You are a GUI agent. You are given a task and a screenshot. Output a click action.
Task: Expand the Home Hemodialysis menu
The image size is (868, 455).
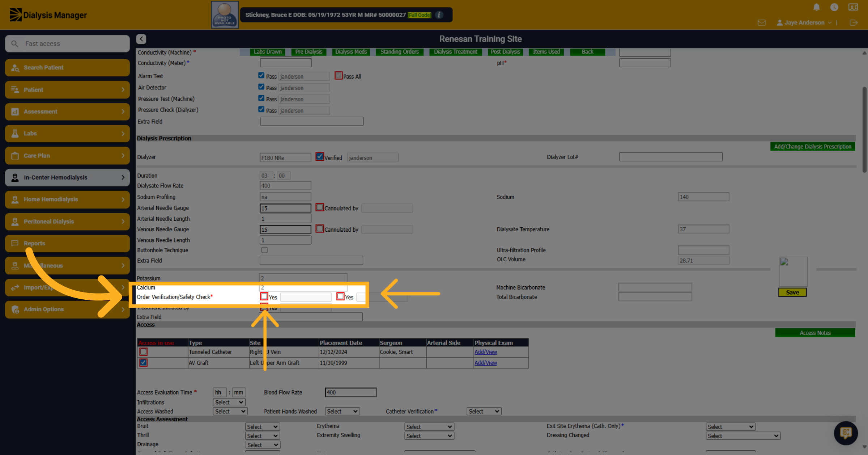pyautogui.click(x=67, y=199)
